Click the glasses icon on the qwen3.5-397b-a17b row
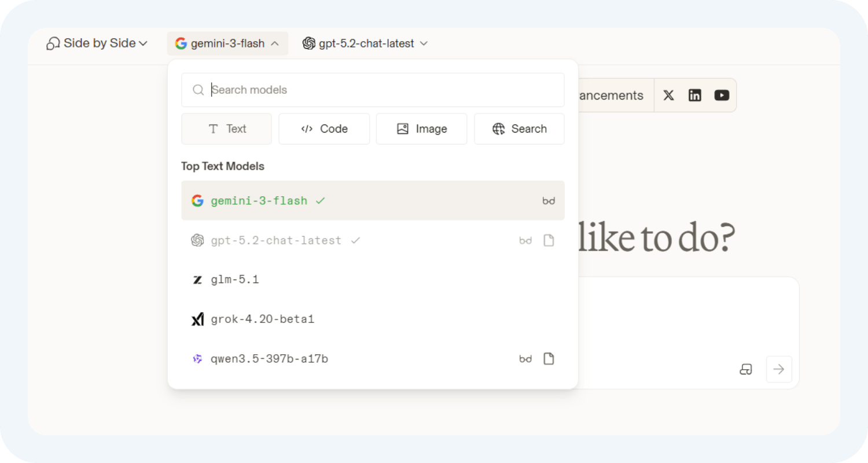Viewport: 868px width, 463px height. click(x=525, y=359)
